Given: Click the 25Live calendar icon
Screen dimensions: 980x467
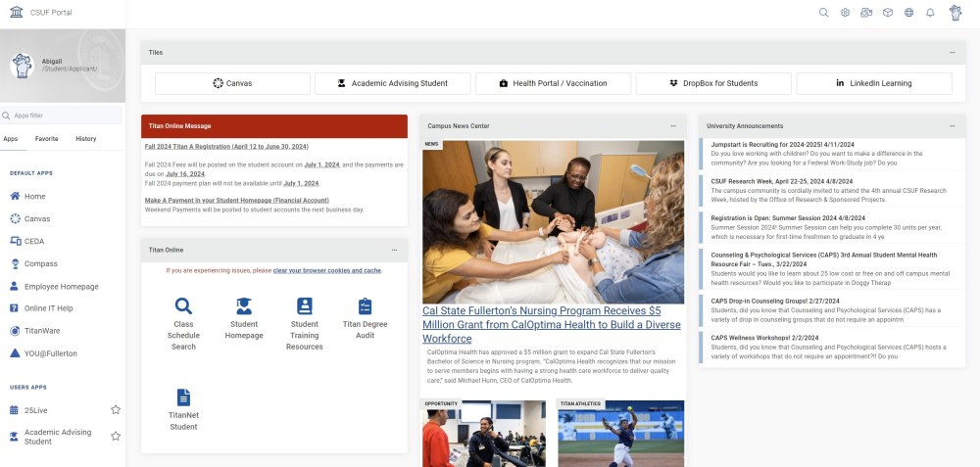Looking at the screenshot, I should (x=15, y=410).
